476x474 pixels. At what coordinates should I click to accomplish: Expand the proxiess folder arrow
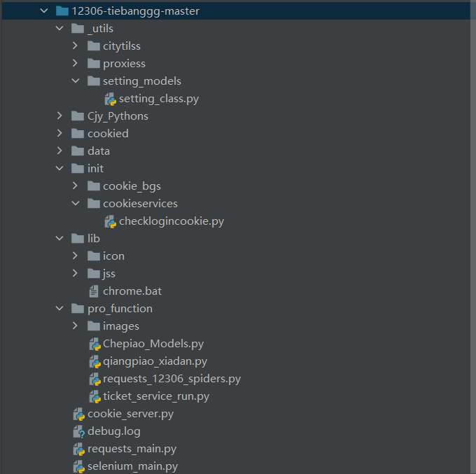tap(75, 63)
